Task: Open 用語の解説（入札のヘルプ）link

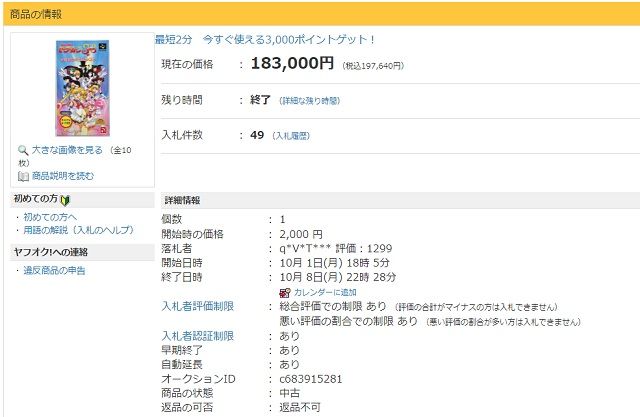Action: click(78, 230)
